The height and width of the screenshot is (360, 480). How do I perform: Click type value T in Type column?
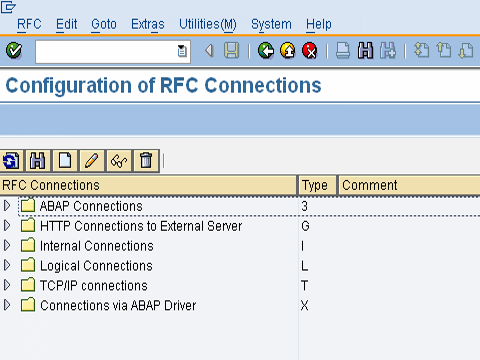pos(304,286)
